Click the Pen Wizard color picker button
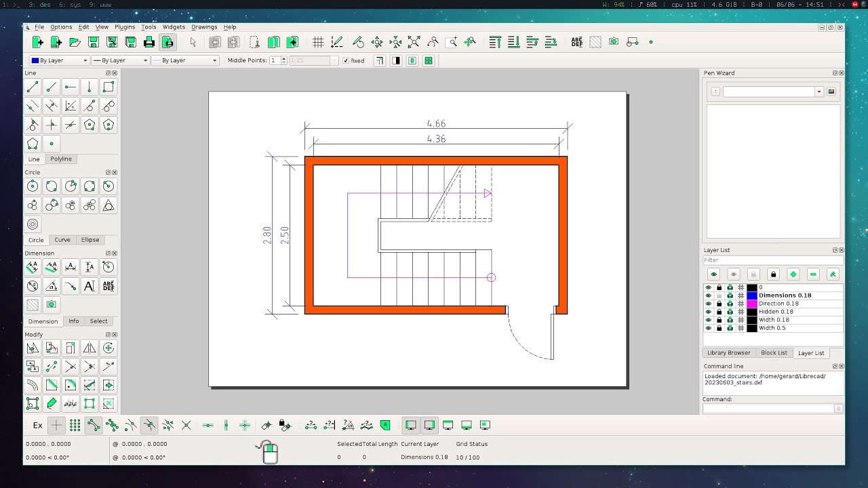Image resolution: width=868 pixels, height=488 pixels. click(831, 91)
